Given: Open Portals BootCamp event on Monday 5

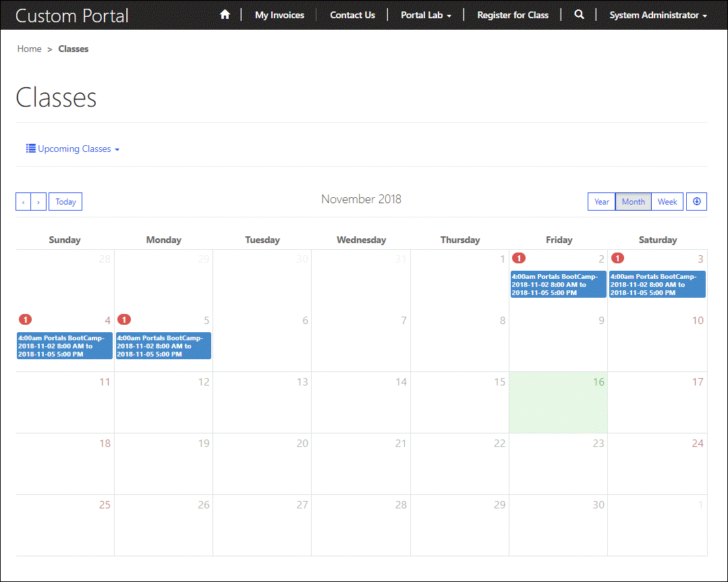Looking at the screenshot, I should tap(163, 346).
